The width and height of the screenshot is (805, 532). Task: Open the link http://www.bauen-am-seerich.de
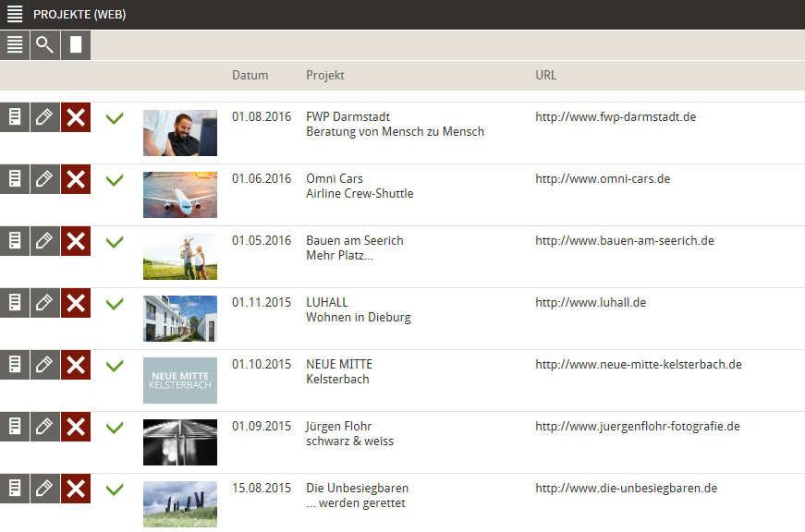pos(625,240)
